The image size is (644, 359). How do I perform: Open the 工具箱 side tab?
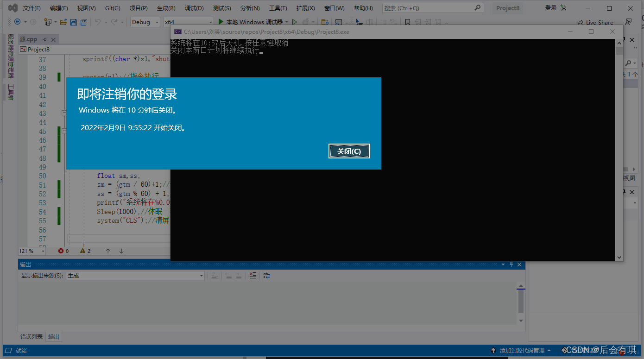click(x=11, y=92)
